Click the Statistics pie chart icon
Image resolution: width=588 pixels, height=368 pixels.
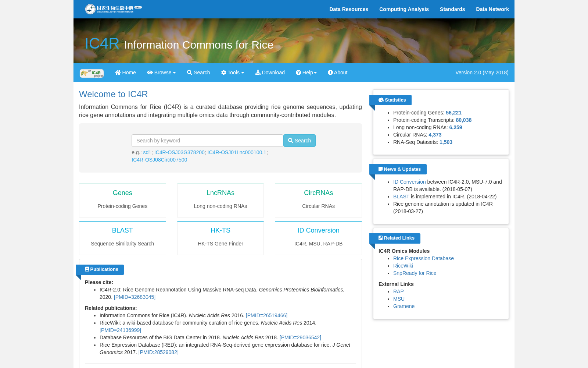pyautogui.click(x=381, y=100)
